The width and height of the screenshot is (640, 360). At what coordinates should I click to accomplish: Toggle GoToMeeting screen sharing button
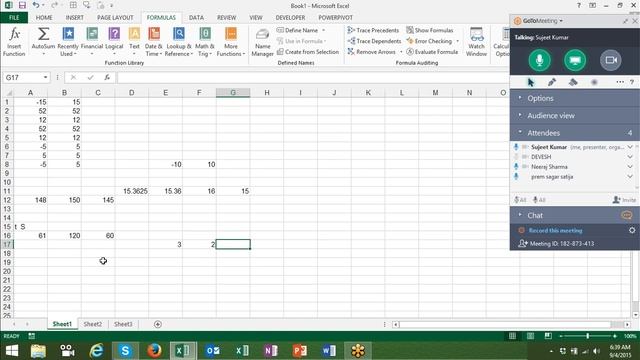click(575, 60)
